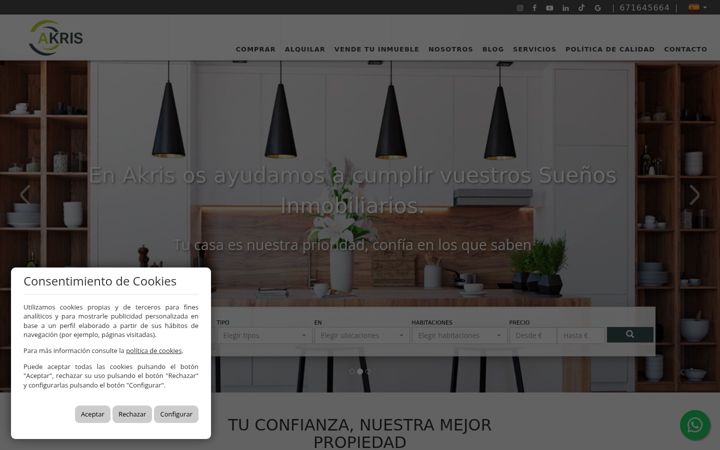Open WhatsApp chat floating button
The height and width of the screenshot is (450, 720).
tap(695, 426)
